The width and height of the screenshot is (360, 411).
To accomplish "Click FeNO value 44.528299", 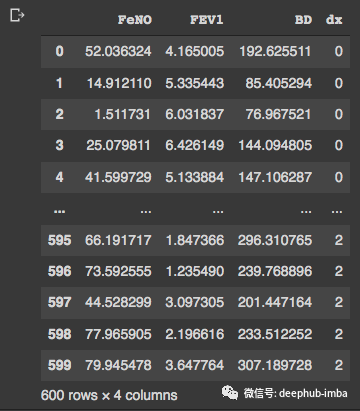I will 118,302.
